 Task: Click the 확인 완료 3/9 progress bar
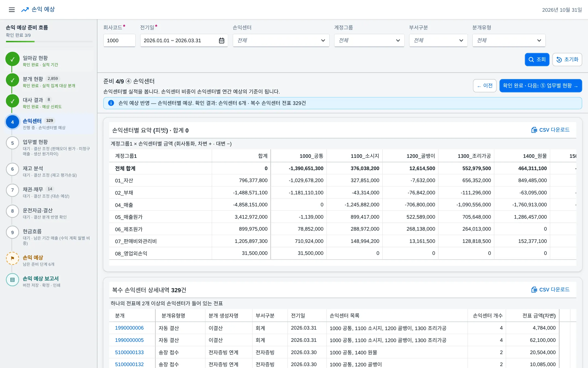point(49,41)
